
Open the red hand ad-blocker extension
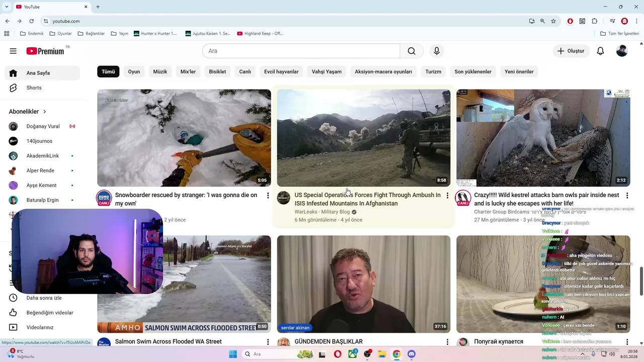click(x=570, y=21)
